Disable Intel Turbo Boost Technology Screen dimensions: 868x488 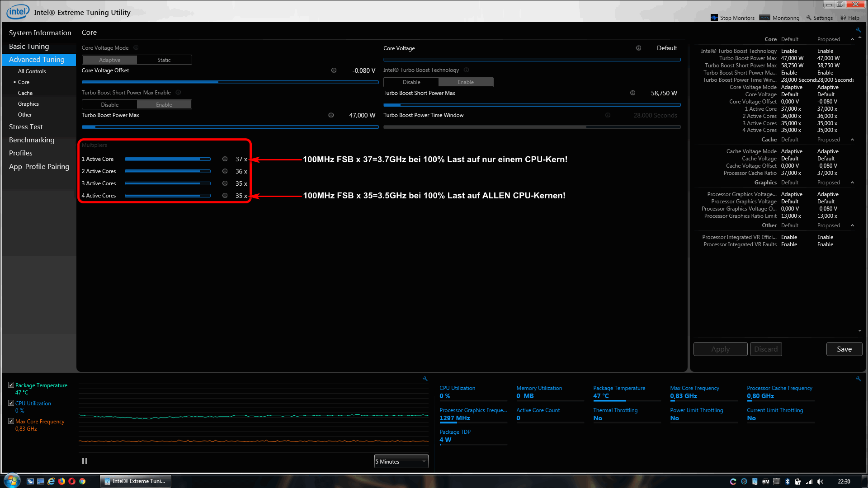(411, 82)
